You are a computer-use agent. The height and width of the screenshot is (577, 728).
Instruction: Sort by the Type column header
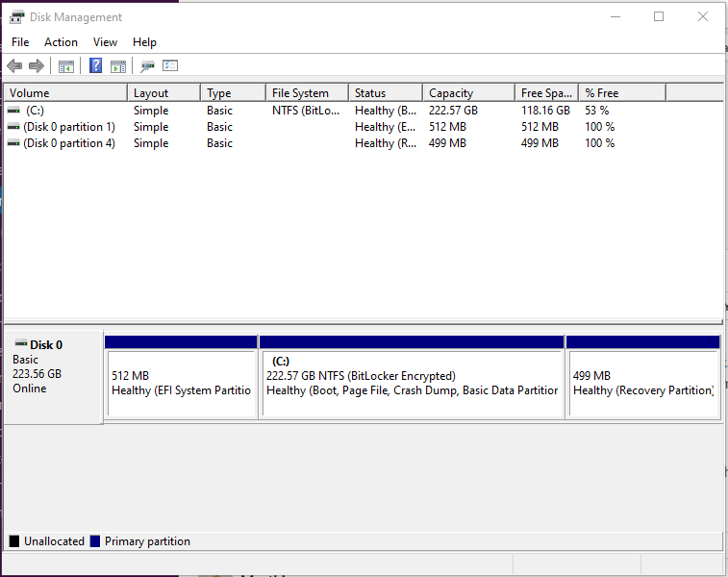(234, 93)
